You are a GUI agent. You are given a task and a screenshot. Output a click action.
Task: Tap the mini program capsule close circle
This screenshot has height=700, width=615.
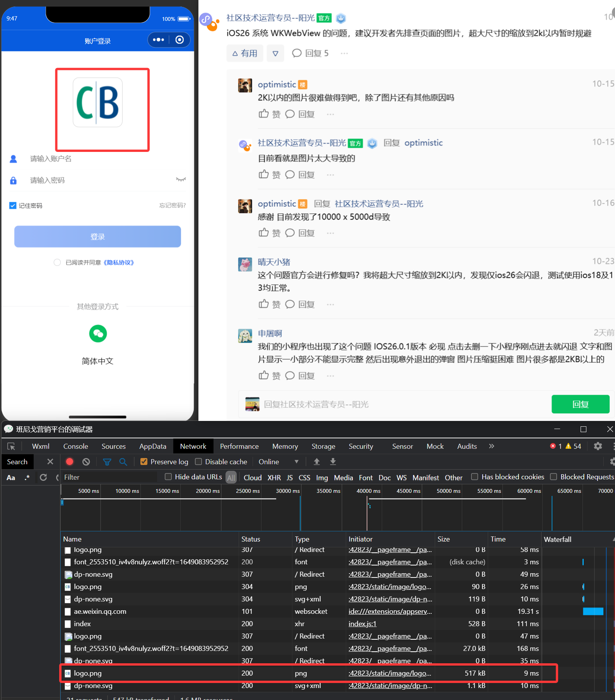click(179, 40)
